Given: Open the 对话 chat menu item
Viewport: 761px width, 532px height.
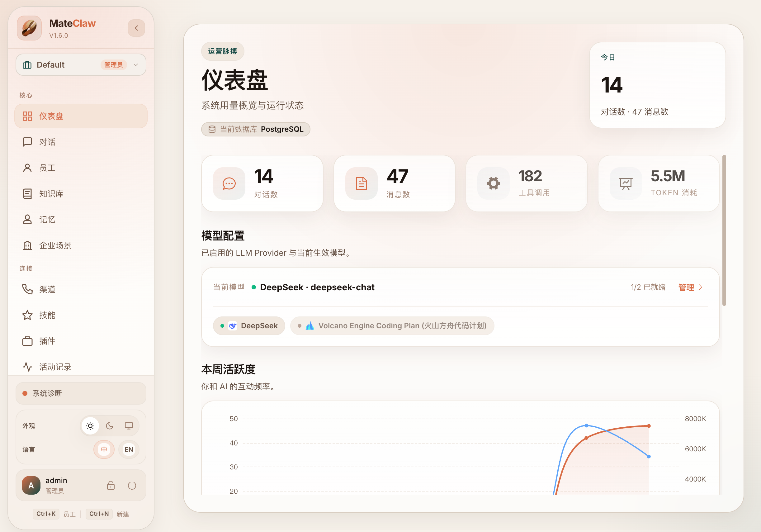Looking at the screenshot, I should click(x=81, y=142).
